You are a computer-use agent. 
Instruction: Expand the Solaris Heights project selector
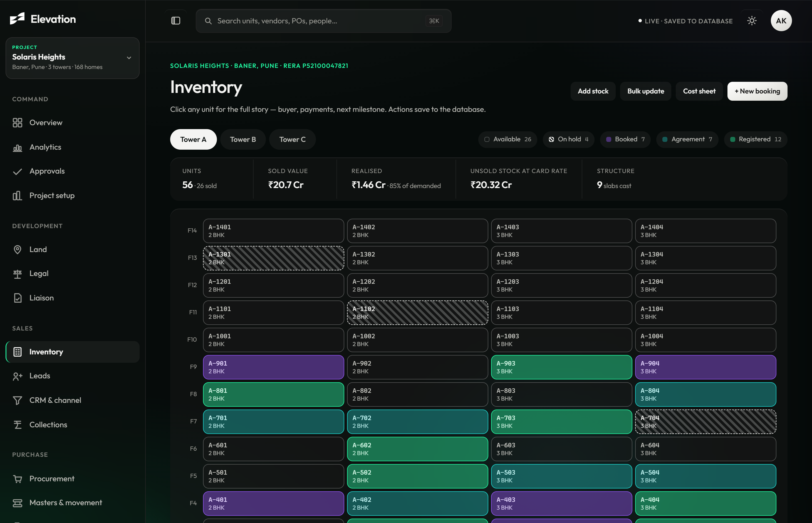coord(72,58)
